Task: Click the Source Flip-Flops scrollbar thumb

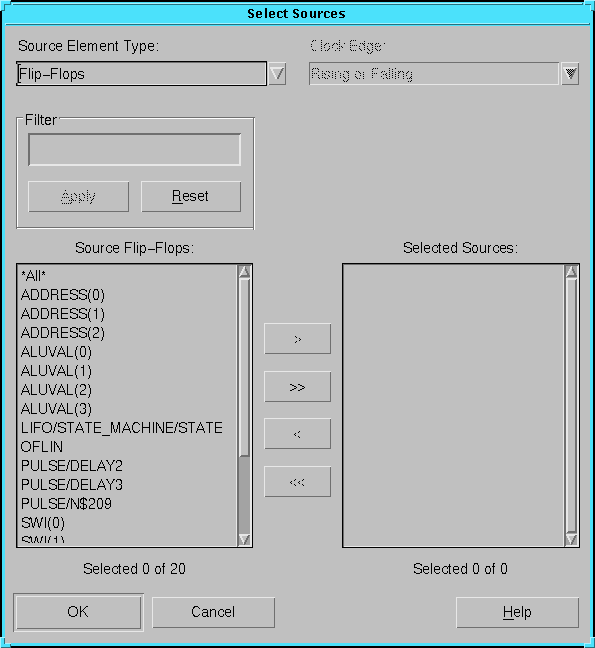Action: click(x=244, y=368)
